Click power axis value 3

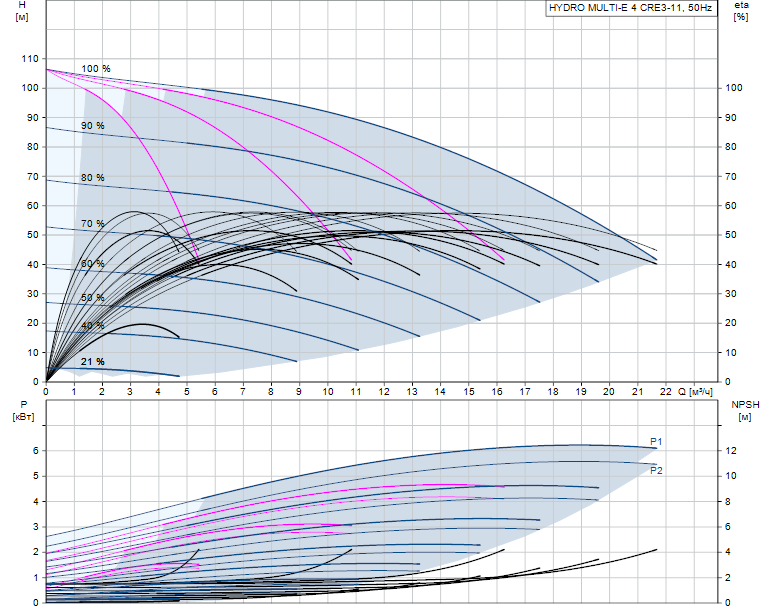click(x=36, y=527)
